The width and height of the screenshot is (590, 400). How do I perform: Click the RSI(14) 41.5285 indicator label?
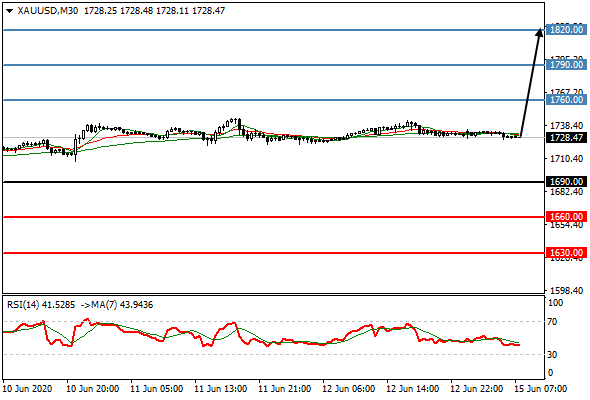41,305
